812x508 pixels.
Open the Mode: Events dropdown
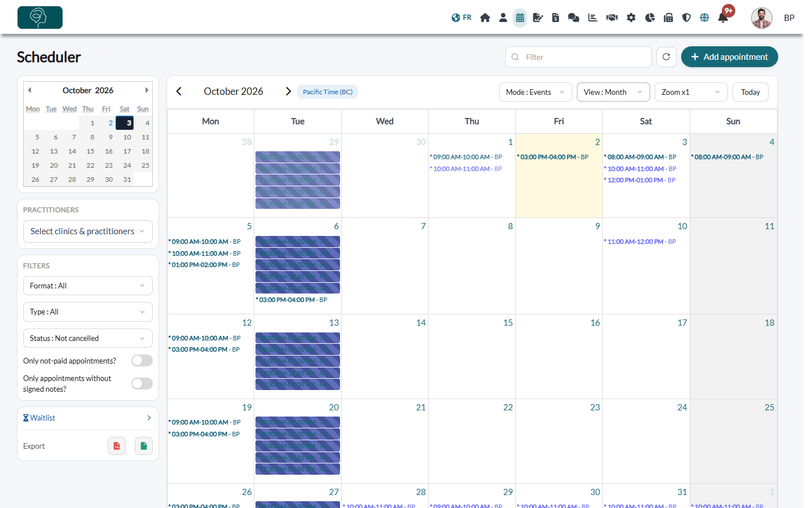click(x=535, y=92)
